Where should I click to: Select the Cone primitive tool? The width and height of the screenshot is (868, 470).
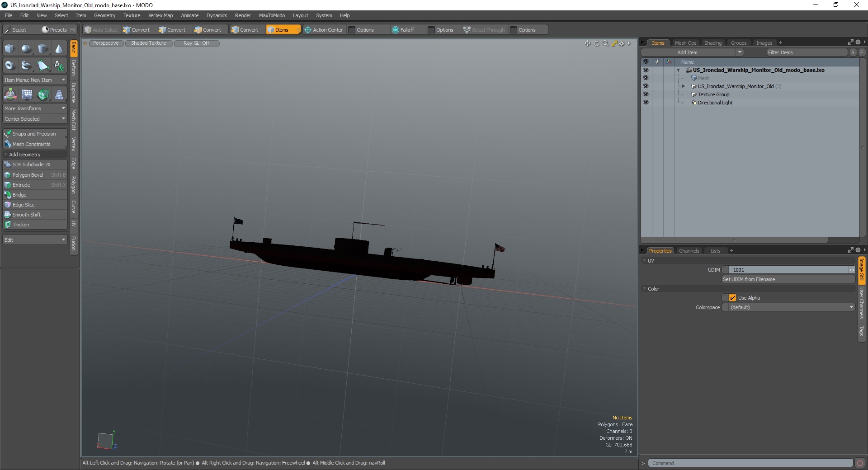59,49
